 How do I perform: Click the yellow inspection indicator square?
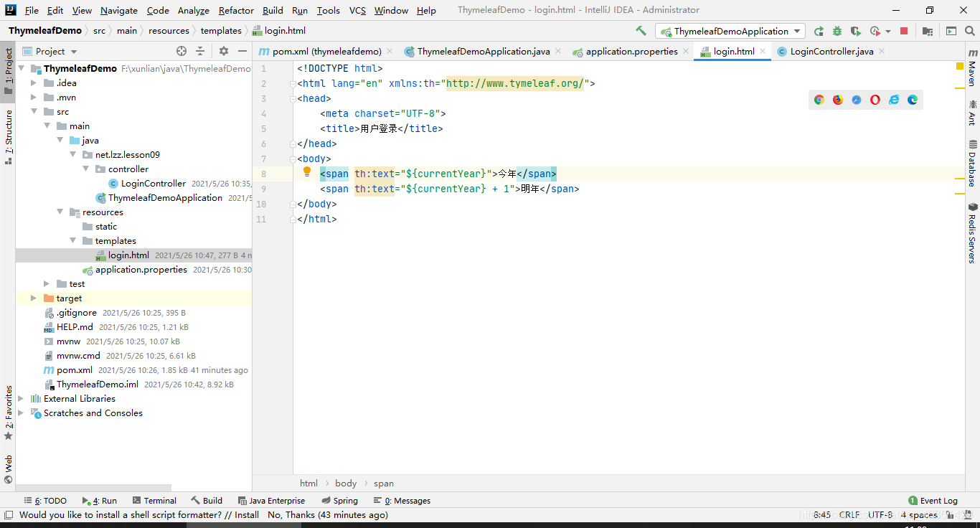(x=960, y=66)
